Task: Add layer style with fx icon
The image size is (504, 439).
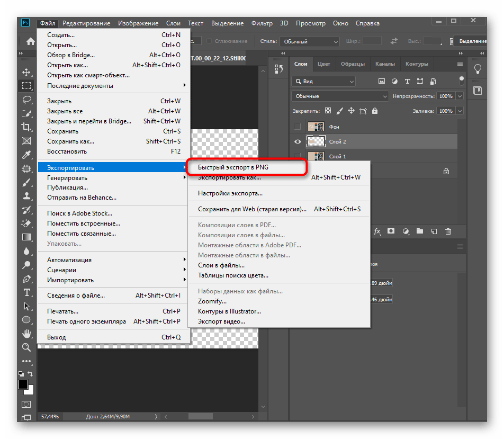Action: pyautogui.click(x=377, y=231)
